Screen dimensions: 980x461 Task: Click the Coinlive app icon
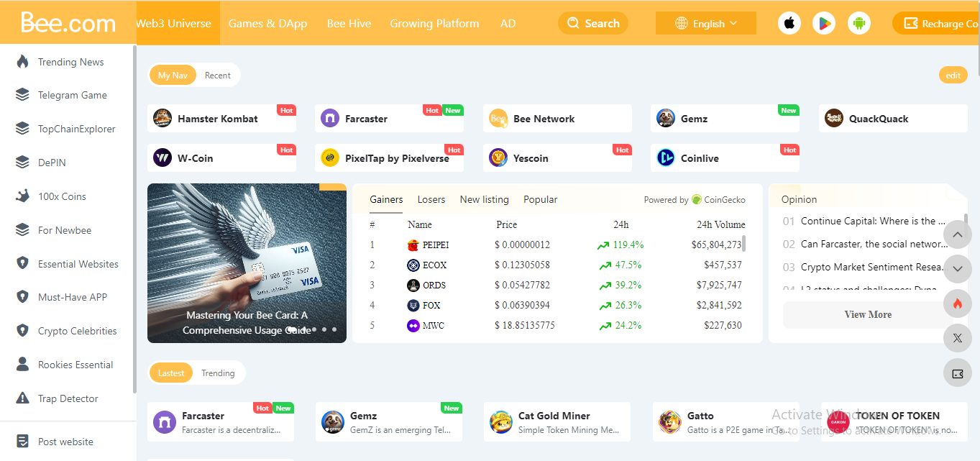coord(666,158)
